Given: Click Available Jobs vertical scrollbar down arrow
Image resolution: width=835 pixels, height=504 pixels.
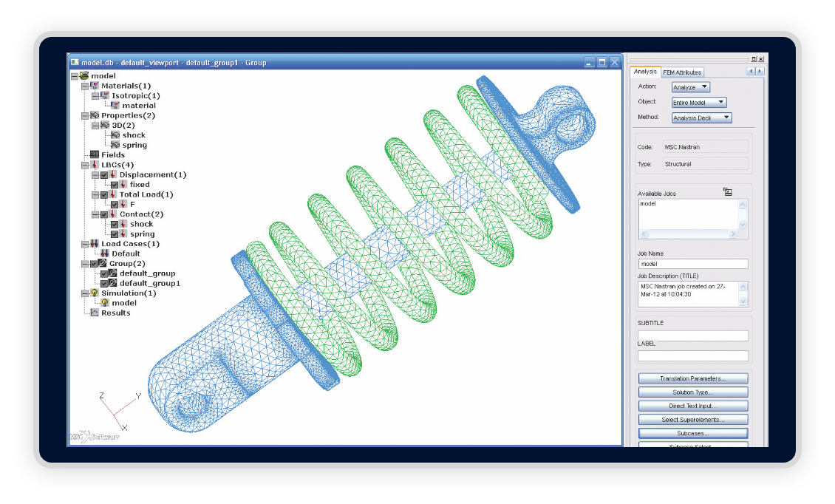Looking at the screenshot, I should [743, 225].
